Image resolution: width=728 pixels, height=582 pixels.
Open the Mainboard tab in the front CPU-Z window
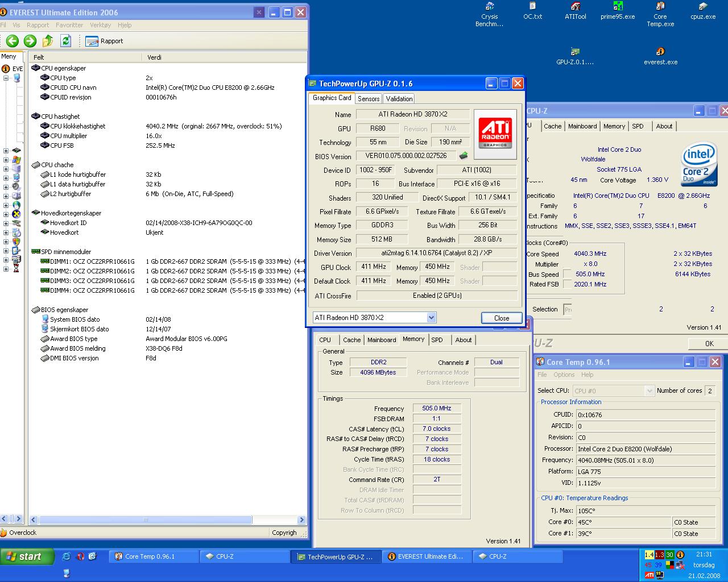[x=382, y=340]
